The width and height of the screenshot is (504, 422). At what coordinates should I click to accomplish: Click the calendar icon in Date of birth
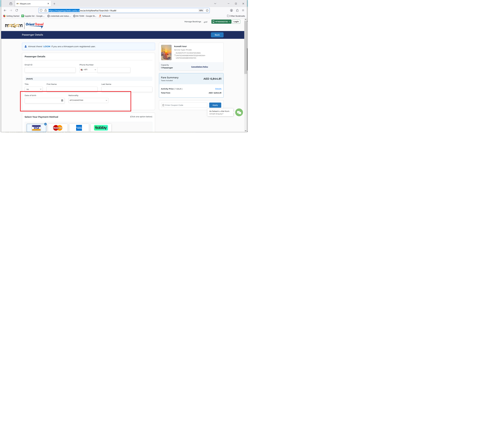coord(62,101)
